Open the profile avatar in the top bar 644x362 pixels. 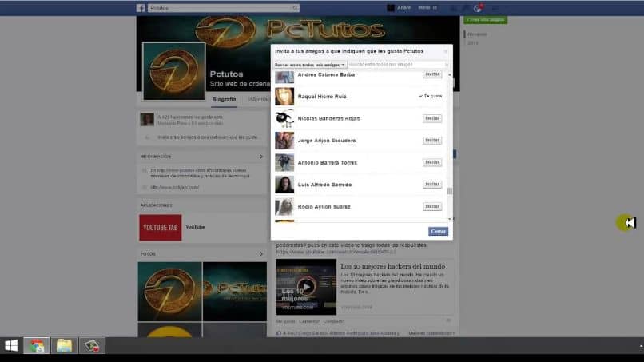[391, 8]
